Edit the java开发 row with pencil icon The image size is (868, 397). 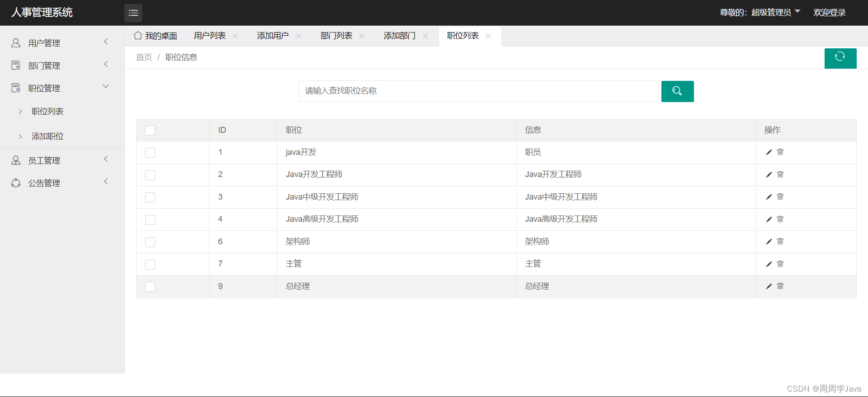pyautogui.click(x=769, y=152)
